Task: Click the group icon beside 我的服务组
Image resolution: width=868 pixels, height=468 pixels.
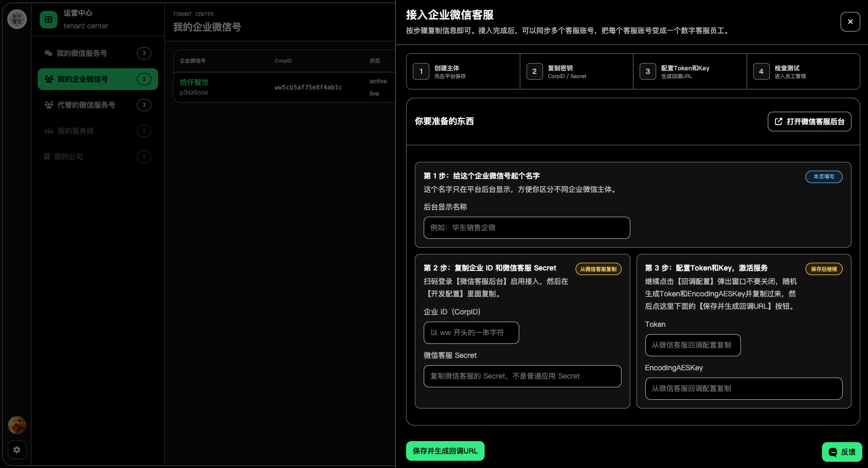Action: coord(49,131)
